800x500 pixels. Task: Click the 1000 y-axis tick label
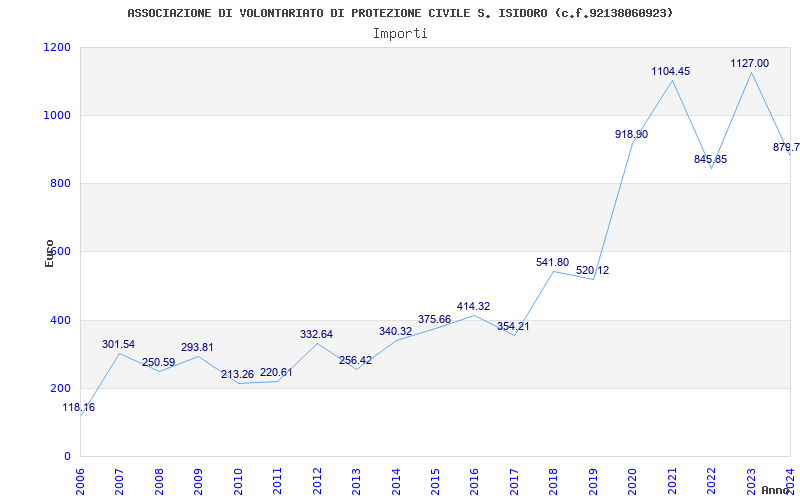pos(58,115)
